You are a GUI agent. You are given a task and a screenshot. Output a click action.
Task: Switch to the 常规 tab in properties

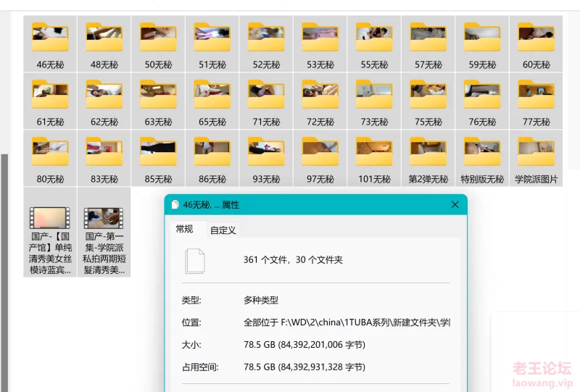pos(184,229)
